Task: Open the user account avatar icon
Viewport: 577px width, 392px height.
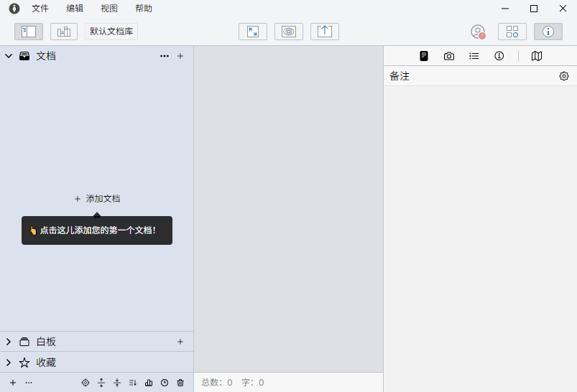Action: [x=478, y=32]
